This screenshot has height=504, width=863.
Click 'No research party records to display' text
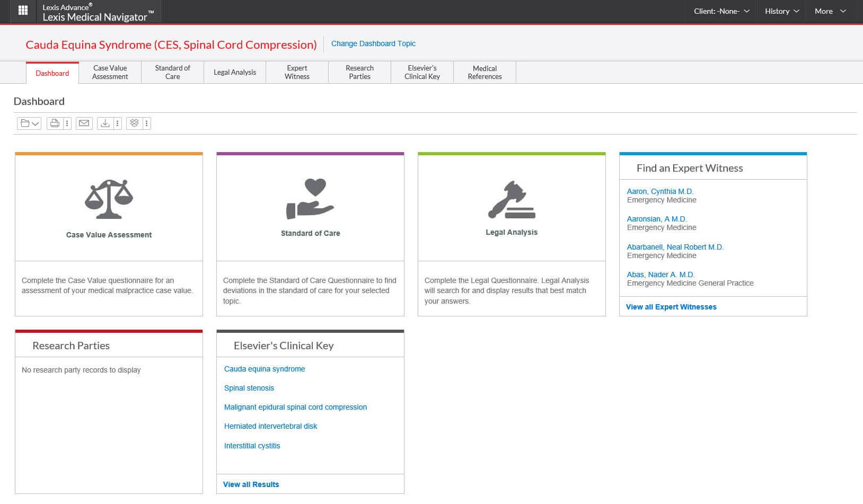coord(81,370)
